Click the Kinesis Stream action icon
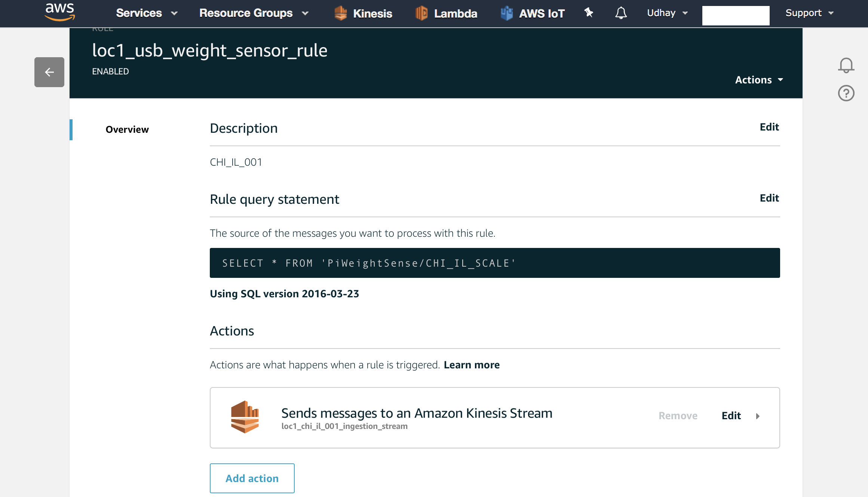This screenshot has height=497, width=868. pyautogui.click(x=245, y=417)
